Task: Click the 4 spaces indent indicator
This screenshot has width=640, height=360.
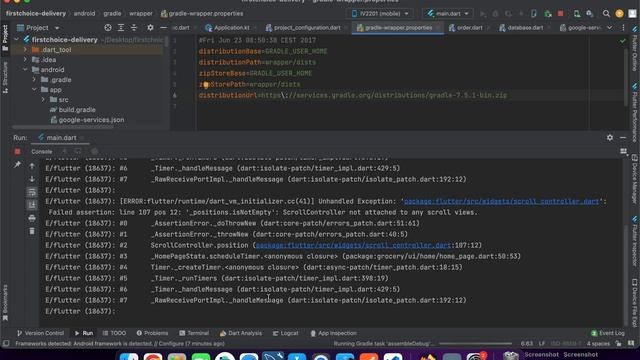Action: [598, 344]
